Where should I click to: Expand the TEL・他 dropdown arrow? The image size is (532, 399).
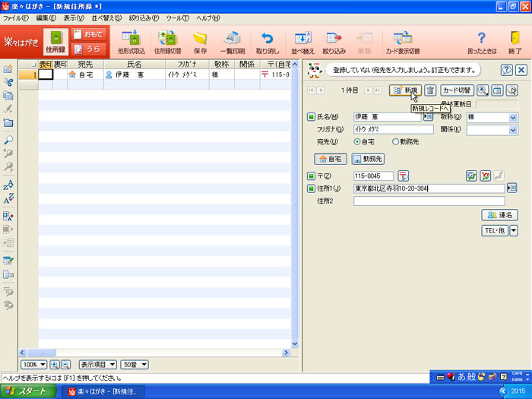click(514, 231)
